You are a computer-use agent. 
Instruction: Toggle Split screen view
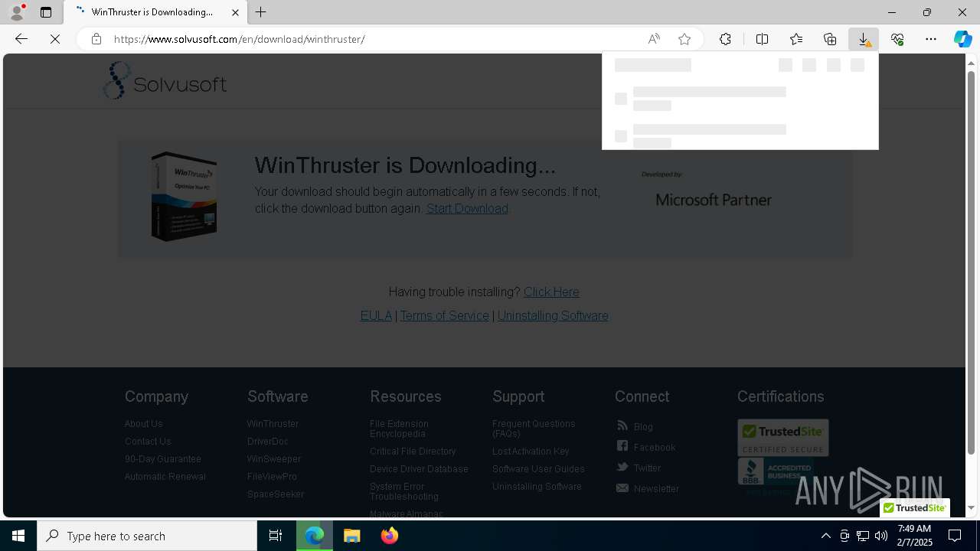pos(763,39)
